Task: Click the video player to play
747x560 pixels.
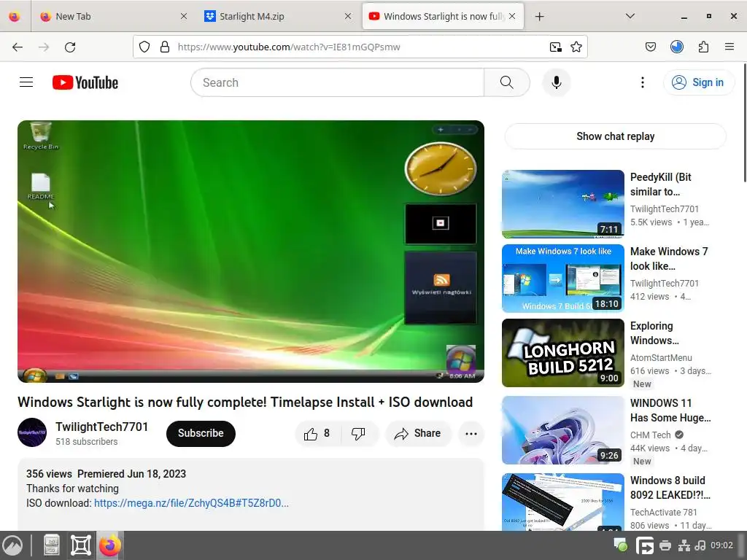Action: click(251, 251)
